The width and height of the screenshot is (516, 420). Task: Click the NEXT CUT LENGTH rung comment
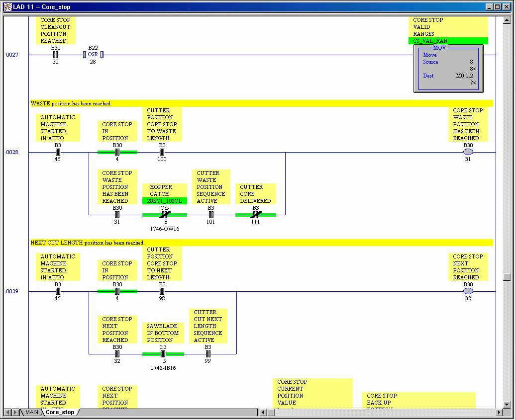(x=88, y=243)
